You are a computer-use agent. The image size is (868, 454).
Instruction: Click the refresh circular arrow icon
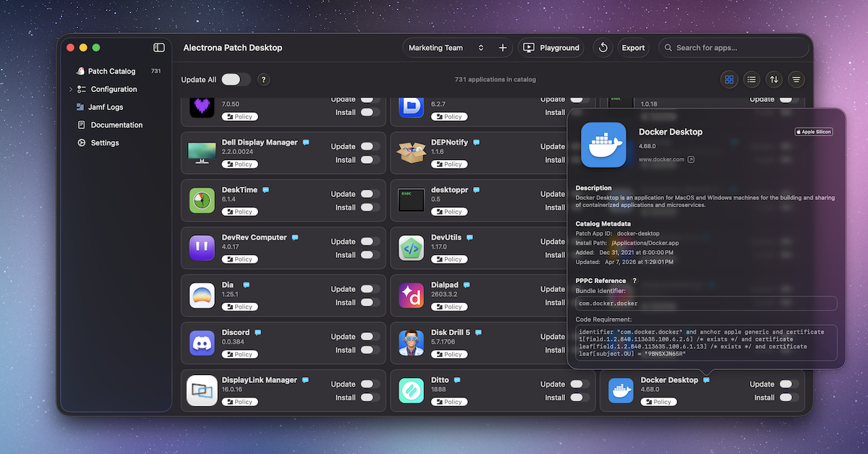[603, 48]
